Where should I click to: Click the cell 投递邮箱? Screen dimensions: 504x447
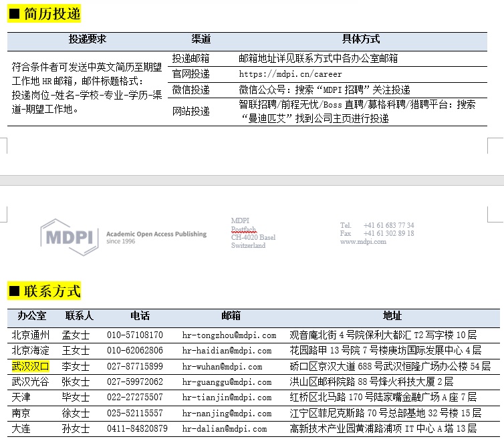191,59
